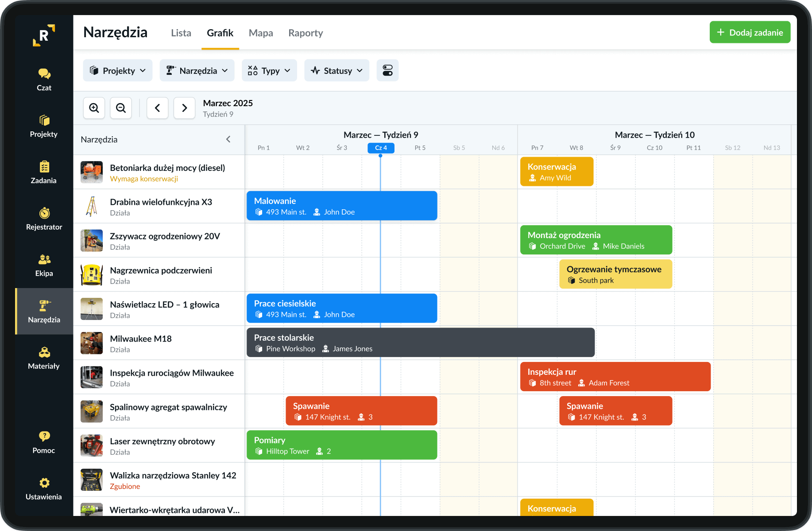This screenshot has width=812, height=531.
Task: Open the Malowanie task bar
Action: (x=342, y=206)
